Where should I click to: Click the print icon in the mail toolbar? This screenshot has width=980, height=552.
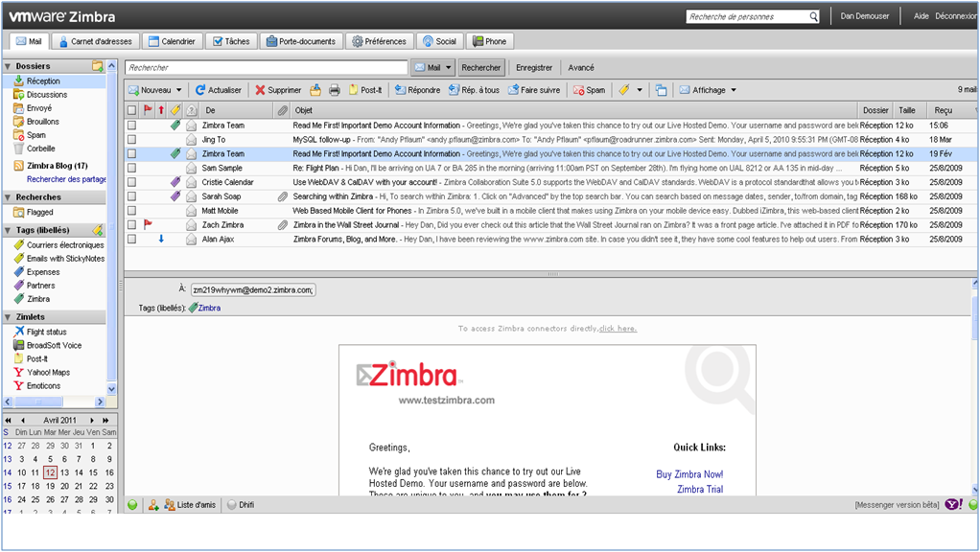335,90
